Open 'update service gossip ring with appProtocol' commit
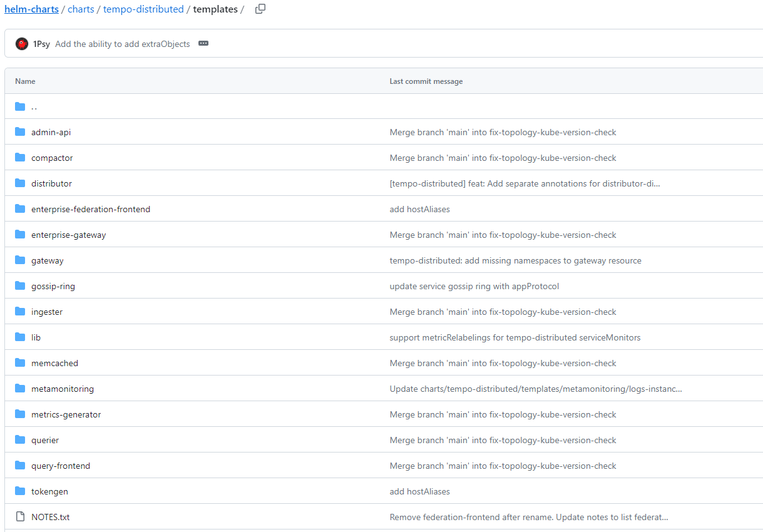 click(x=474, y=286)
